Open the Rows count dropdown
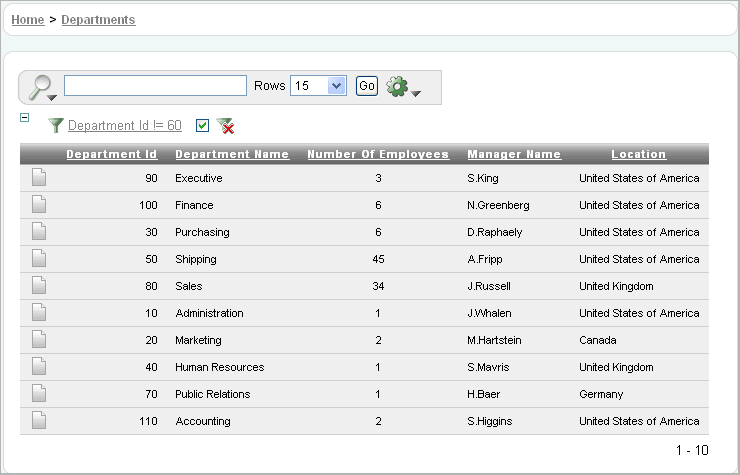The height and width of the screenshot is (475, 740). tap(318, 86)
